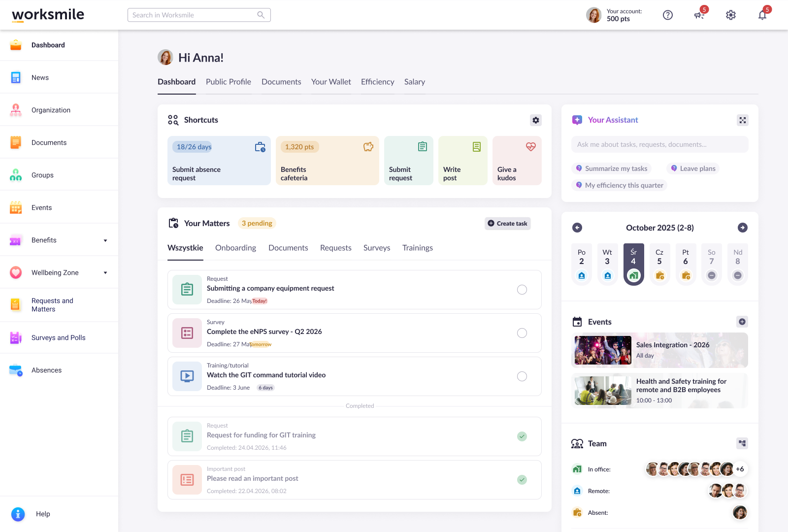Image resolution: width=788 pixels, height=532 pixels.
Task: Open the Trainings matters tab
Action: 418,248
